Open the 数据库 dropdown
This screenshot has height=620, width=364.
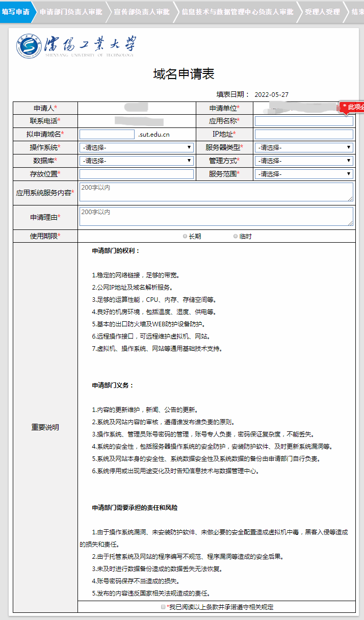click(x=137, y=161)
